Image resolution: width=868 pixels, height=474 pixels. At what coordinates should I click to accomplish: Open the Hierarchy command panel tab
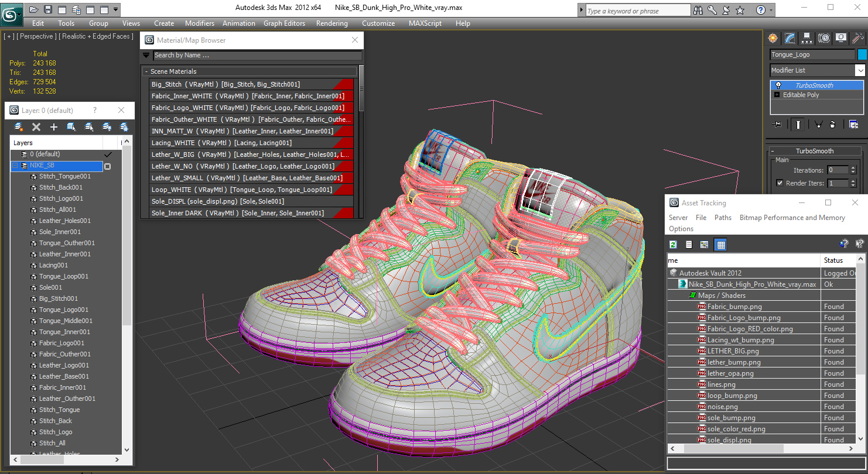(807, 38)
